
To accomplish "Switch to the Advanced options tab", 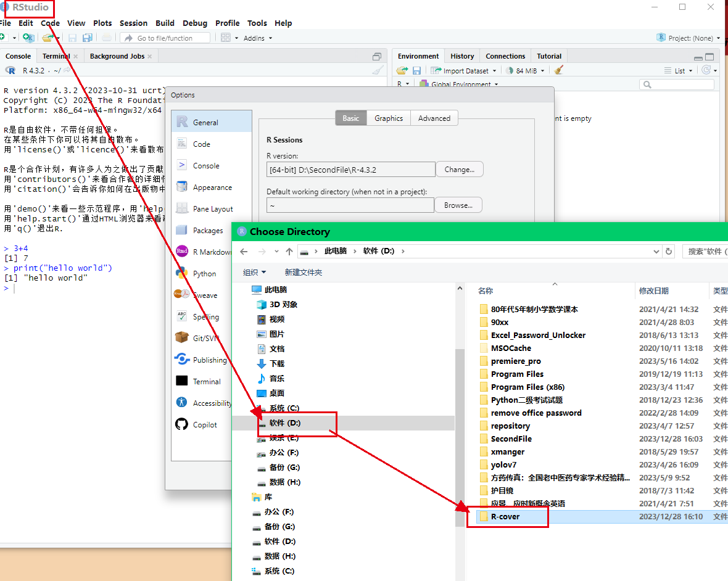I will [x=434, y=118].
